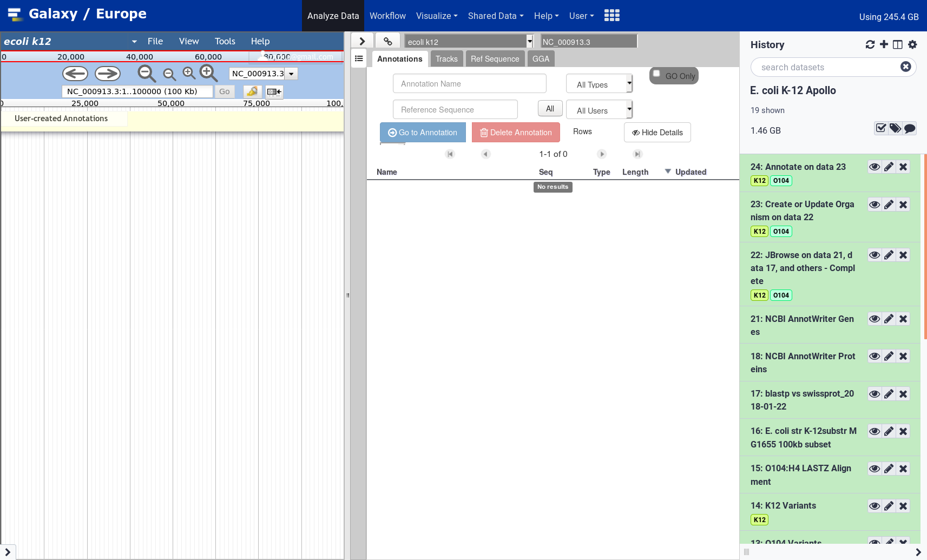Open the list menu icon beside Annotations
Screen dimensions: 927x560
coord(359,58)
